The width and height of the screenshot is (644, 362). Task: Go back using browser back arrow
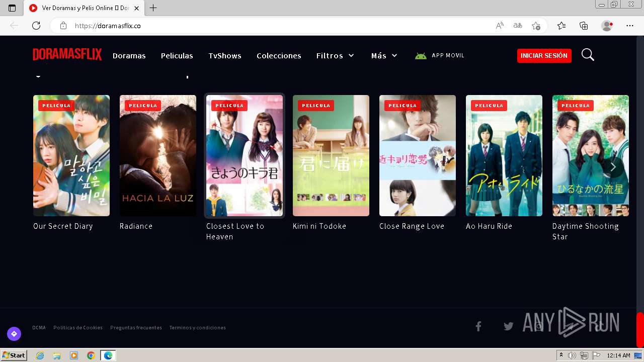14,26
